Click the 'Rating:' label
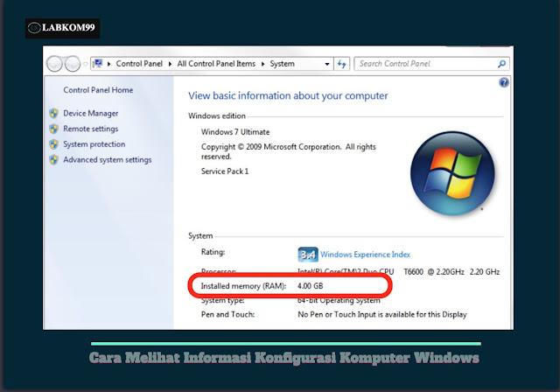The height and width of the screenshot is (392, 560). [x=213, y=252]
